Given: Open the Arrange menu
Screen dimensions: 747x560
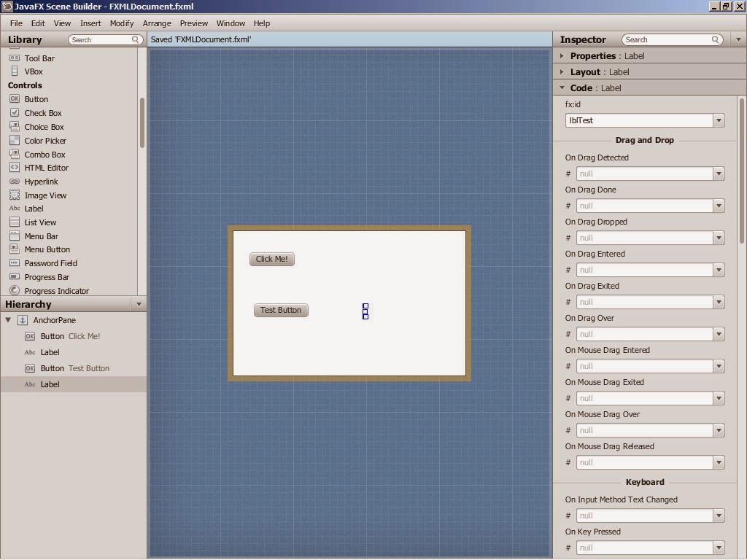Looking at the screenshot, I should coord(157,23).
